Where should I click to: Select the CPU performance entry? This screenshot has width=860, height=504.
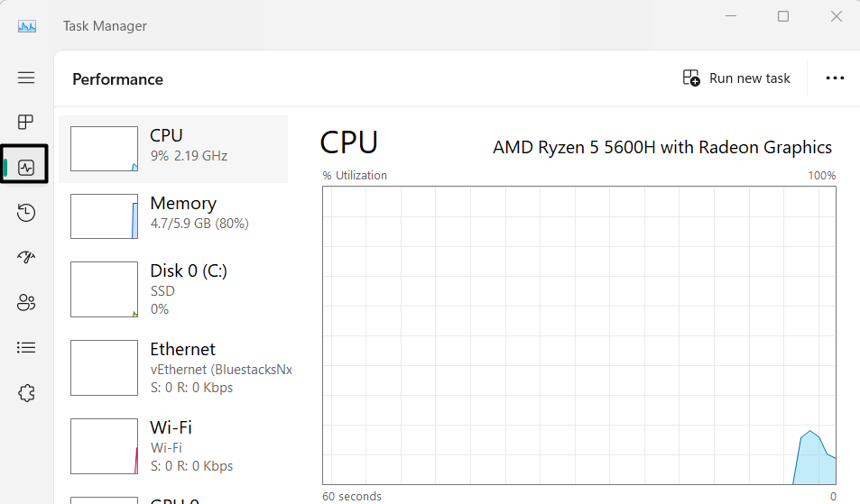173,149
